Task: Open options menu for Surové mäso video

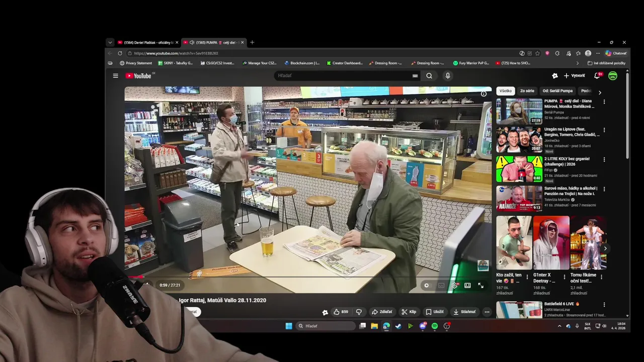Action: pos(604,189)
